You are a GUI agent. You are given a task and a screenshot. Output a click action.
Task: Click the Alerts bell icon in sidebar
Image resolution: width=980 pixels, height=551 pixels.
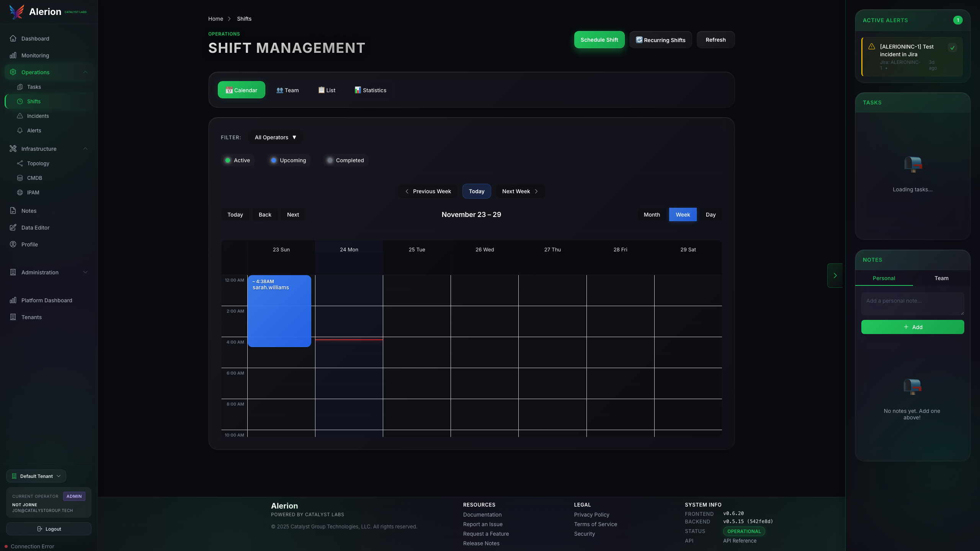click(x=20, y=130)
